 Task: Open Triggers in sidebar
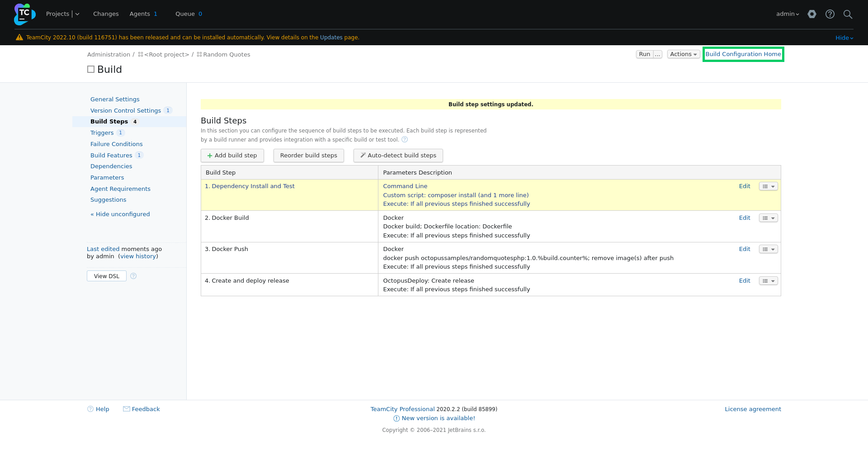click(102, 133)
